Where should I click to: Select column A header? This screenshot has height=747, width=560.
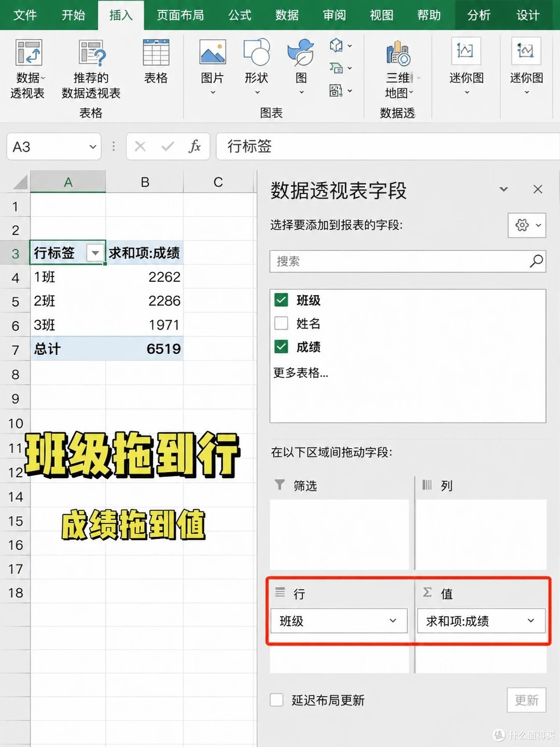click(x=68, y=182)
